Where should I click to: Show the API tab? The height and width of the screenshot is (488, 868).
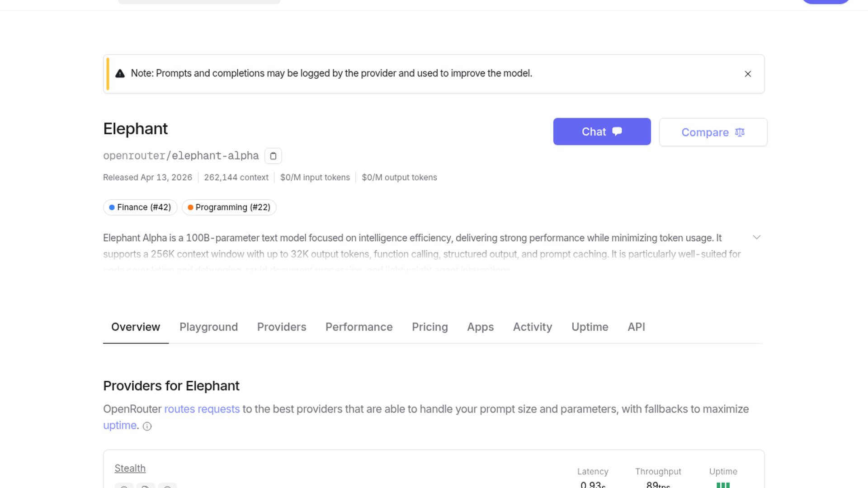(636, 327)
